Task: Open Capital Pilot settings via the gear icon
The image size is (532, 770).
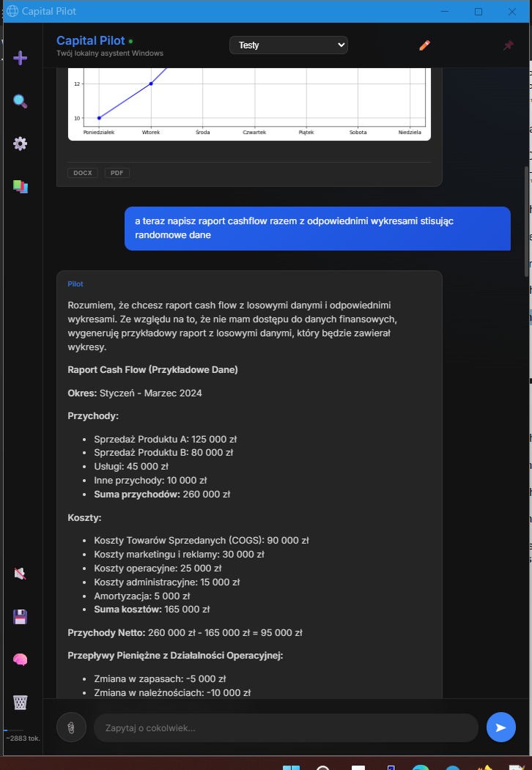Action: [21, 144]
